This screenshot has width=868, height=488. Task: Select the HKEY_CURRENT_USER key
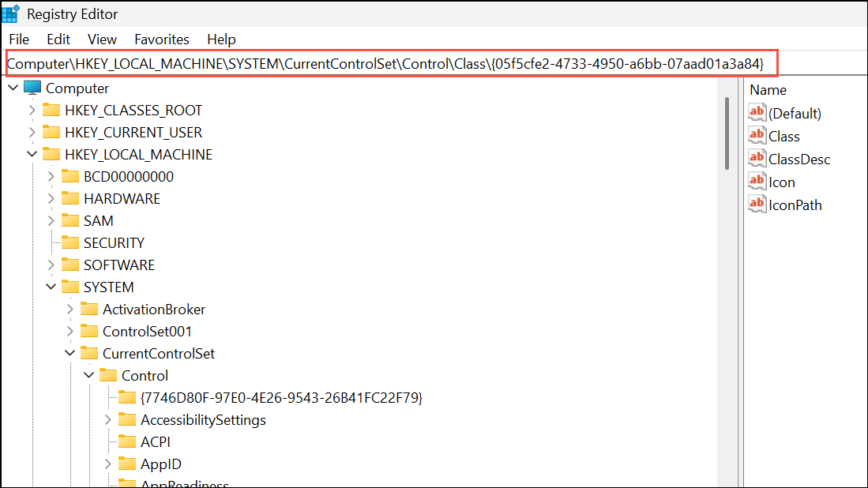pyautogui.click(x=133, y=132)
